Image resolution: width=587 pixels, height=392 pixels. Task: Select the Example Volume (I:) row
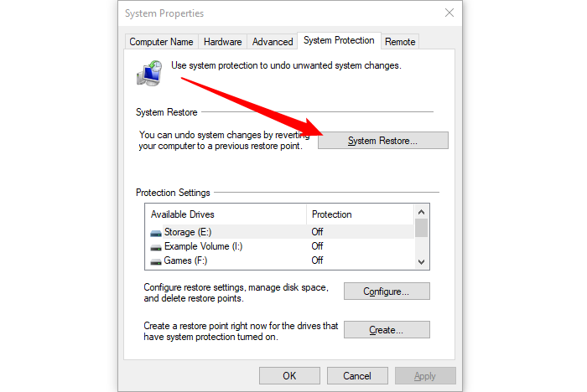[280, 246]
